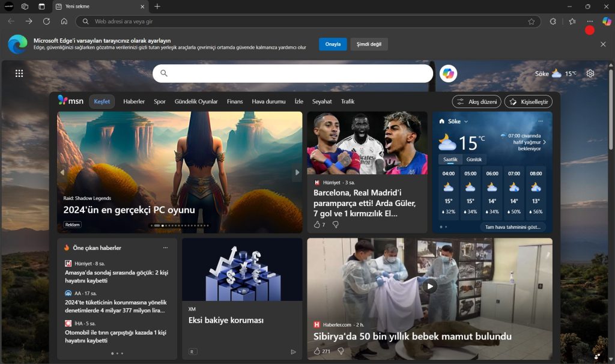
Task: Open more options on Öne çıkan haberler
Action: [165, 248]
